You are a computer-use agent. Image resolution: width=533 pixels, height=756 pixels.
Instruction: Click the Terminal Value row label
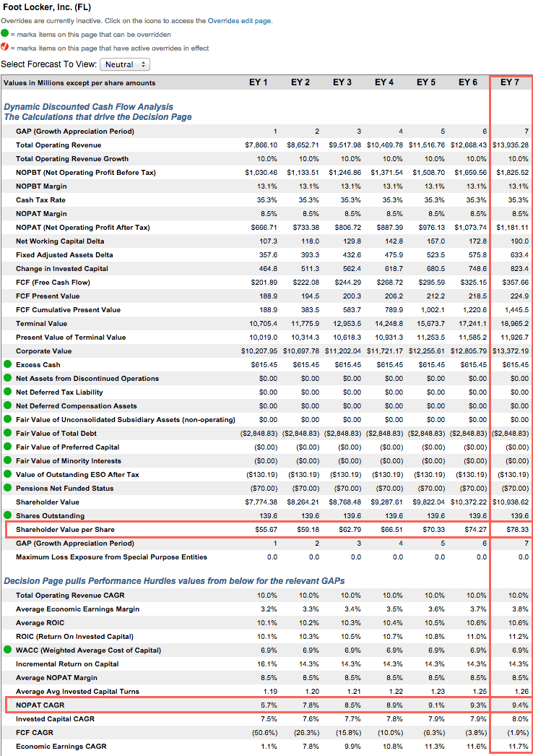point(41,324)
